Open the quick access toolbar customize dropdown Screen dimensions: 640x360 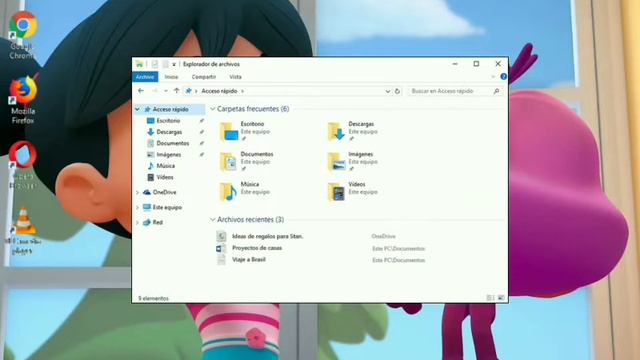click(x=174, y=64)
